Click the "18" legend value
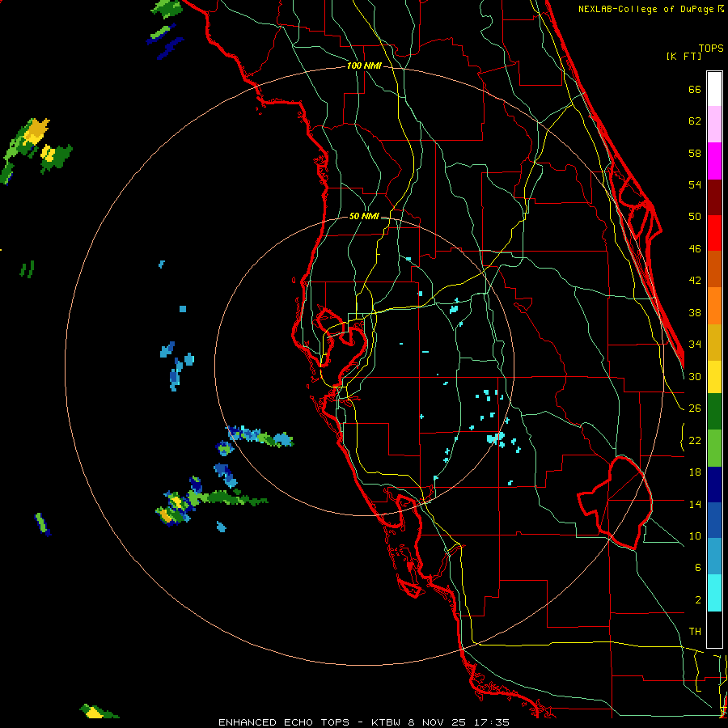Screen dimensions: 728x728 tap(695, 472)
